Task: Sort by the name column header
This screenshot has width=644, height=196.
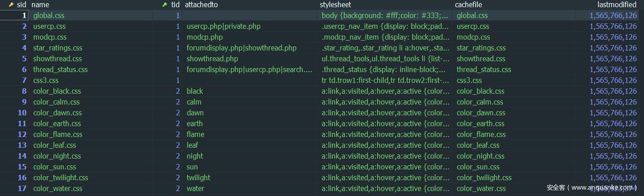Action: coord(41,5)
